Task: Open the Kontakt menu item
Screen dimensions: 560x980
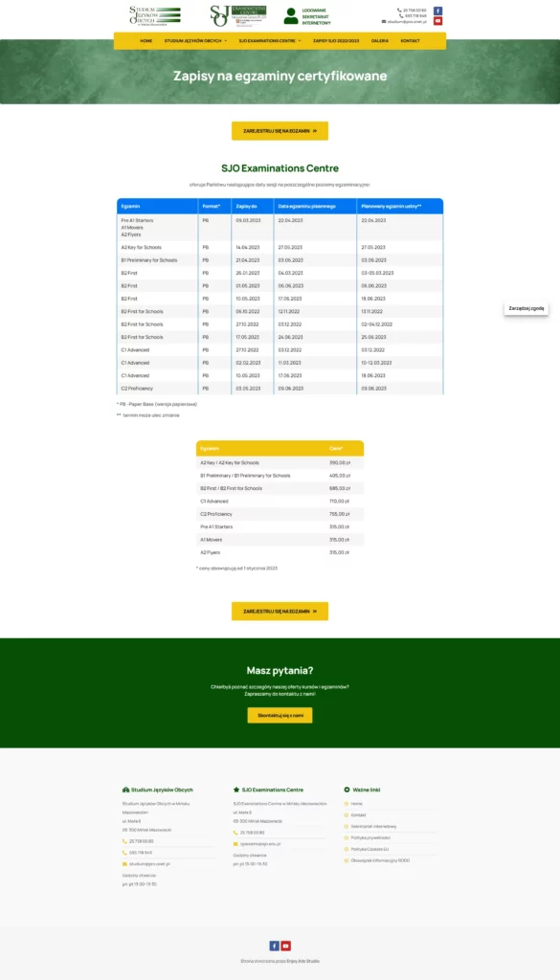Action: [x=410, y=40]
